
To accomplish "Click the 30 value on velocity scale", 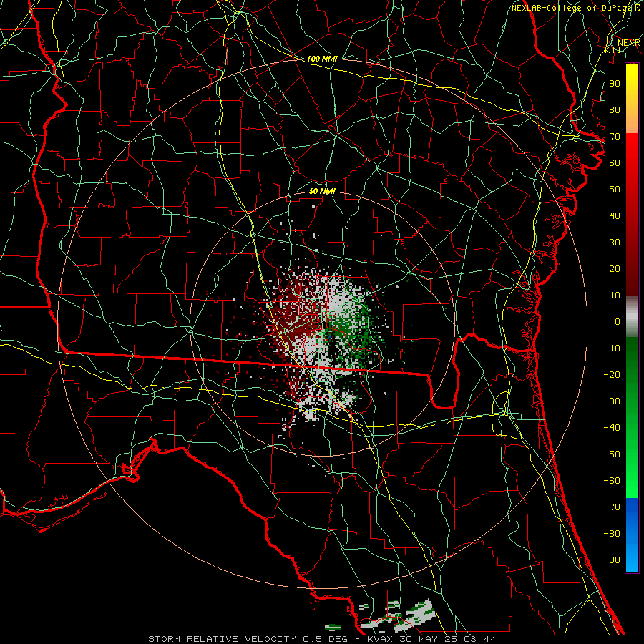I will click(x=615, y=243).
